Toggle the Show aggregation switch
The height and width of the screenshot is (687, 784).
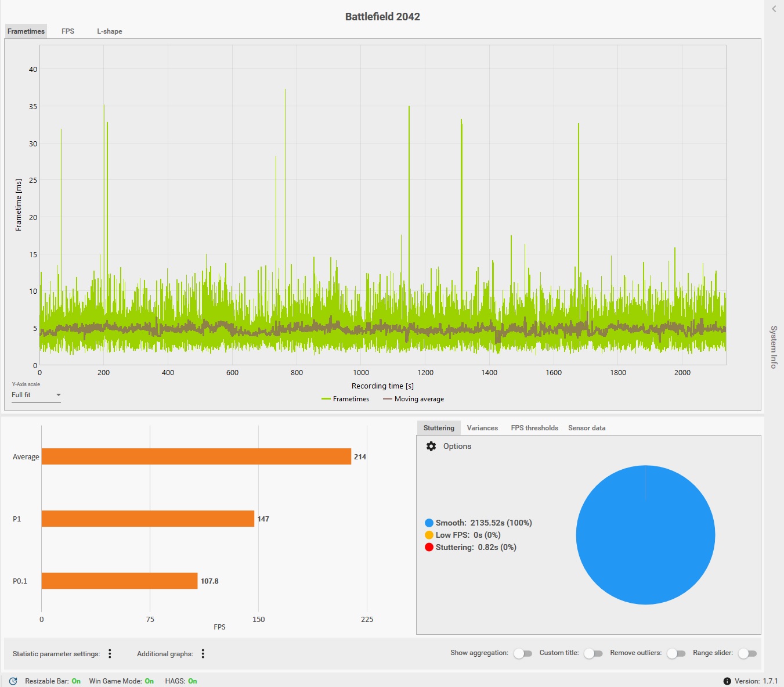pyautogui.click(x=523, y=653)
